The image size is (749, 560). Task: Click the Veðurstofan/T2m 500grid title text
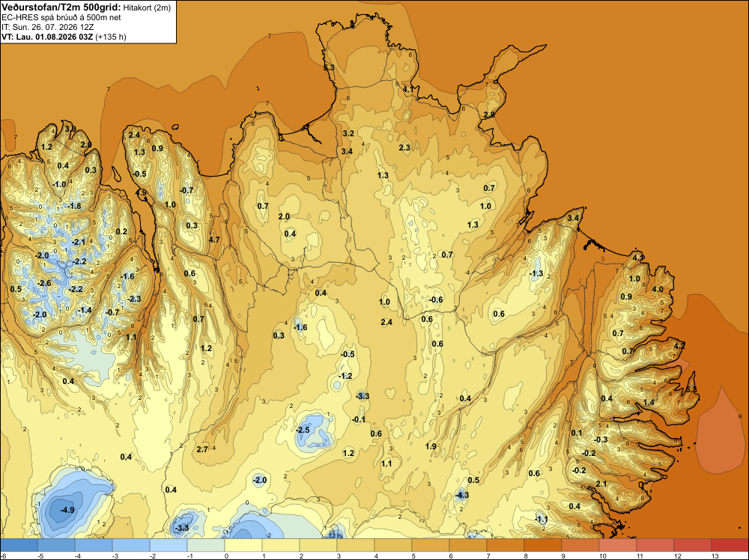61,7
